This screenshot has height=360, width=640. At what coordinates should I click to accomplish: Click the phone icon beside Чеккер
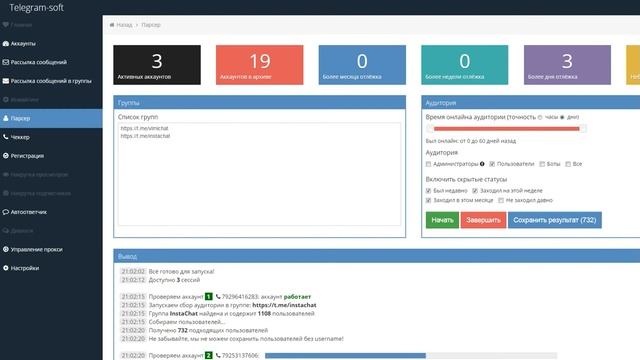coord(6,137)
